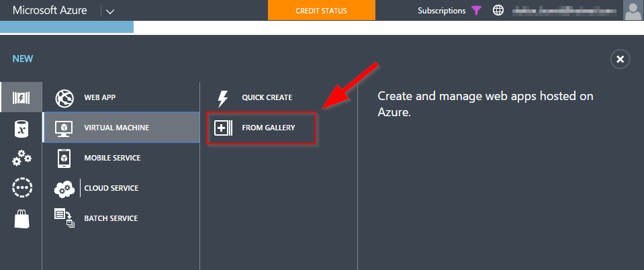Click the Virtual Machine monitor icon
The image size is (644, 270).
click(x=64, y=128)
